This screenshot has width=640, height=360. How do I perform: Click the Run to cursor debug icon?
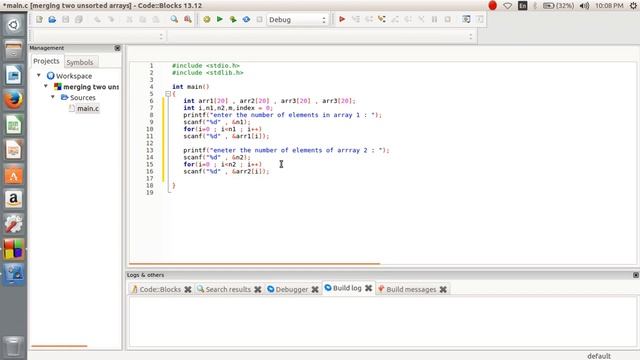[356, 19]
